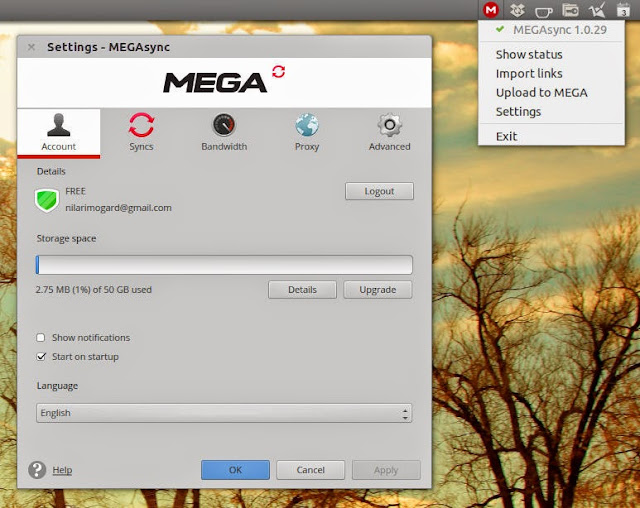This screenshot has width=640, height=508.
Task: Open the Help link
Action: pos(62,470)
